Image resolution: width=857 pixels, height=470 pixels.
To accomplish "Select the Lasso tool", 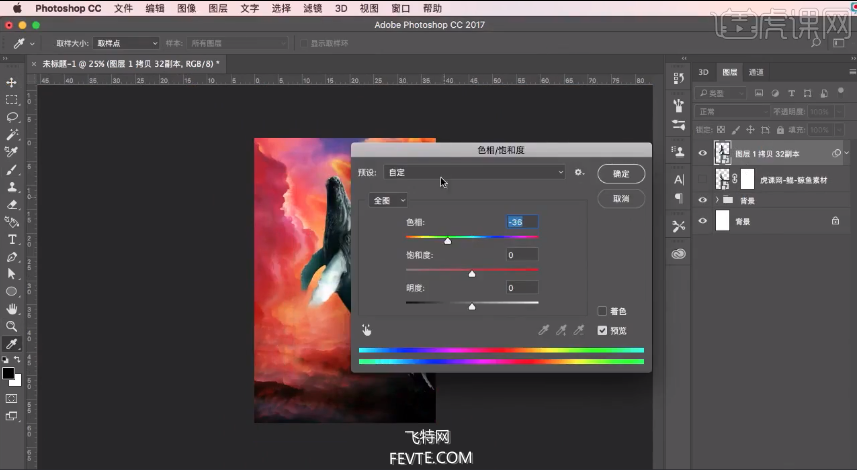I will coord(11,118).
